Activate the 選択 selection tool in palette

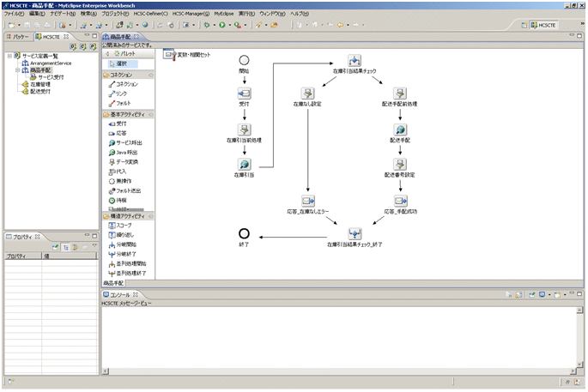click(120, 63)
